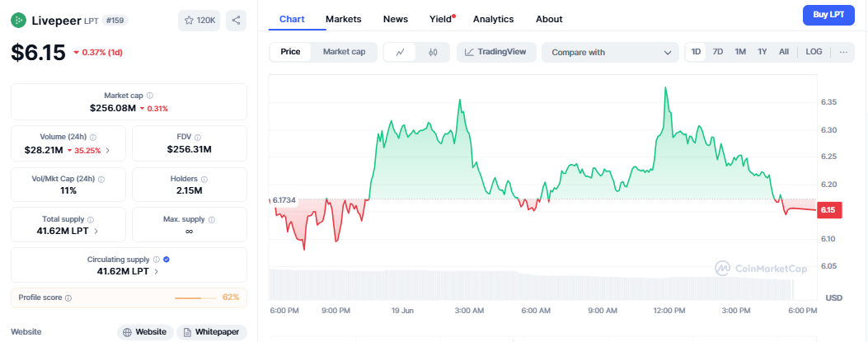
Task: Open the Whitepaper link button
Action: click(212, 332)
